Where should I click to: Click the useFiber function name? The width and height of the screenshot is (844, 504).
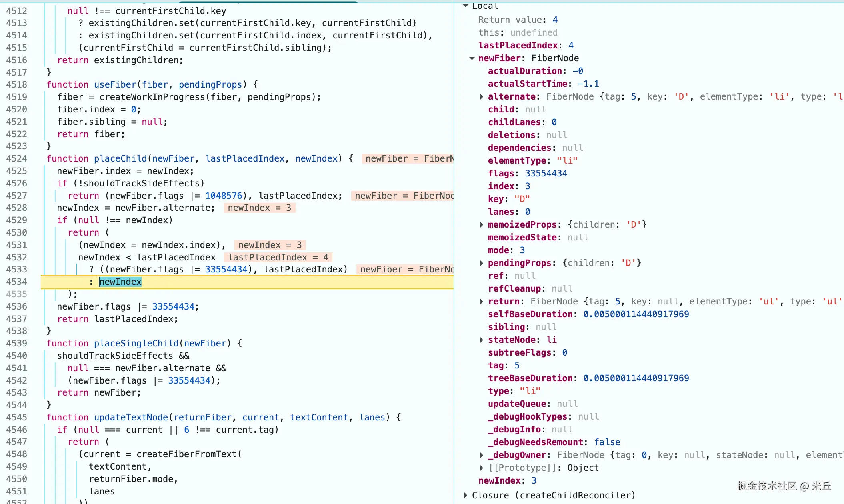pyautogui.click(x=115, y=85)
